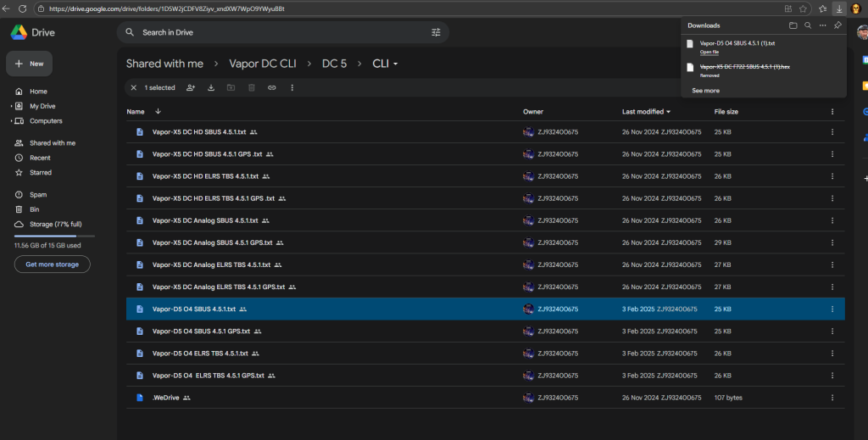868x440 pixels.
Task: Select Vapor-D5 O4 ELRS TBS 4.5.1 GPS.txt
Action: (x=486, y=376)
